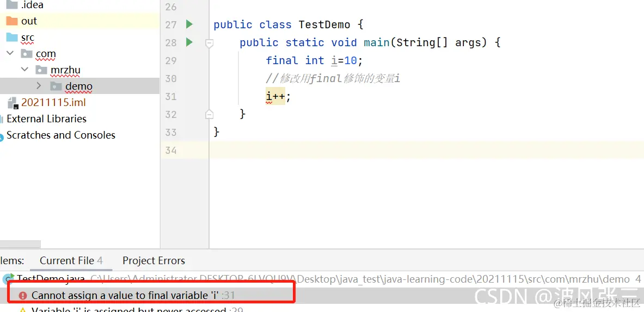Screen dimensions: 644x312
Task: Click the mrzhu package folder icon
Action: (x=41, y=70)
